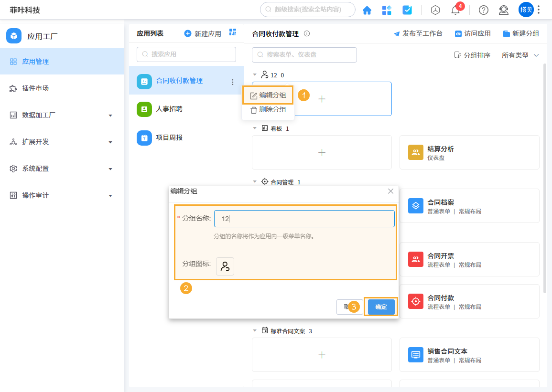Open the 通知 bell icon with badge 4
Viewport: 552px width, 392px height.
click(455, 10)
